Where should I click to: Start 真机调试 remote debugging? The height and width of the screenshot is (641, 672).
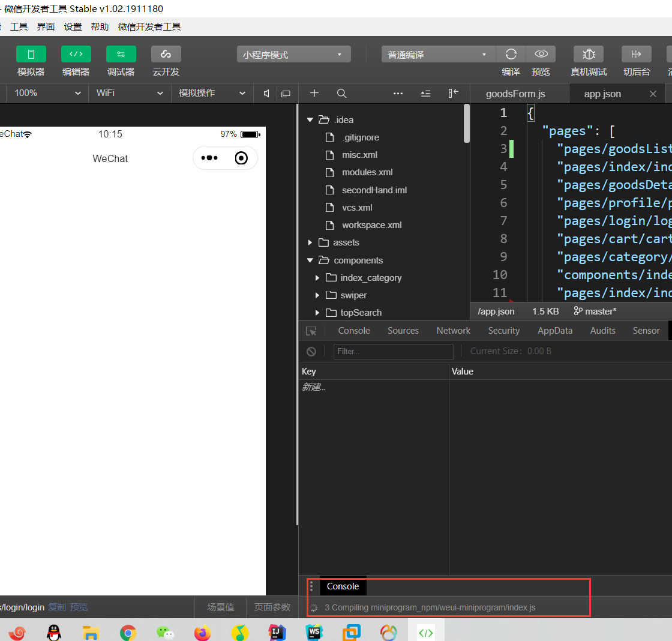tap(589, 54)
